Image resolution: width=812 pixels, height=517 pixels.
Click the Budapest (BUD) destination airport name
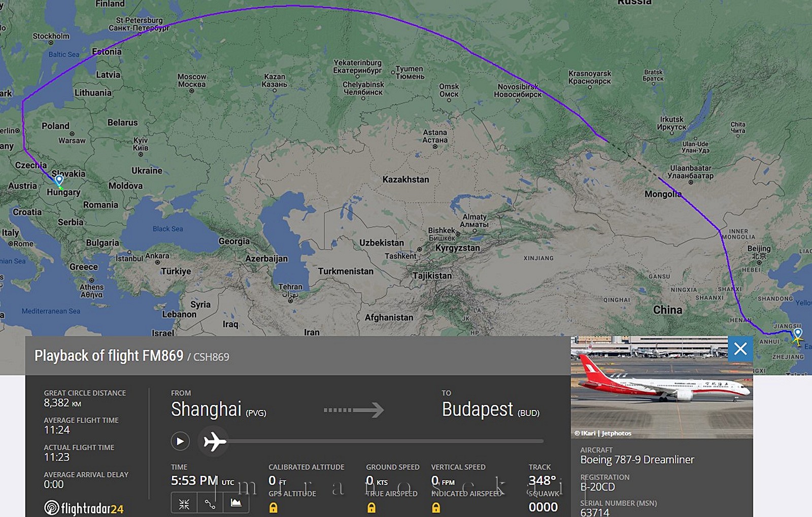click(x=491, y=409)
